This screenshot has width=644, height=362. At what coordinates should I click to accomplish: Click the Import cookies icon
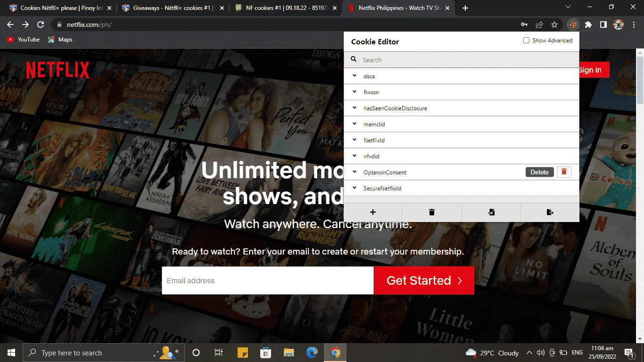491,212
